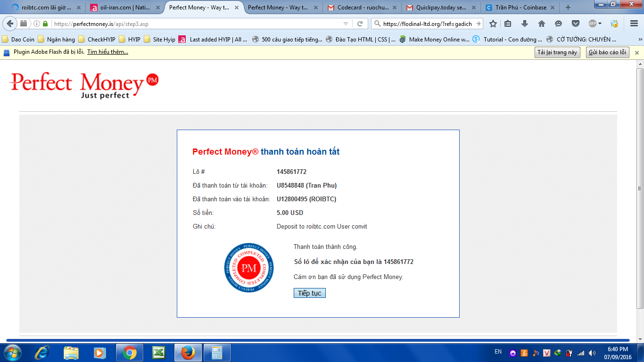The height and width of the screenshot is (362, 644).
Task: Switch to Google Chrome on the taskbar
Action: point(130,353)
